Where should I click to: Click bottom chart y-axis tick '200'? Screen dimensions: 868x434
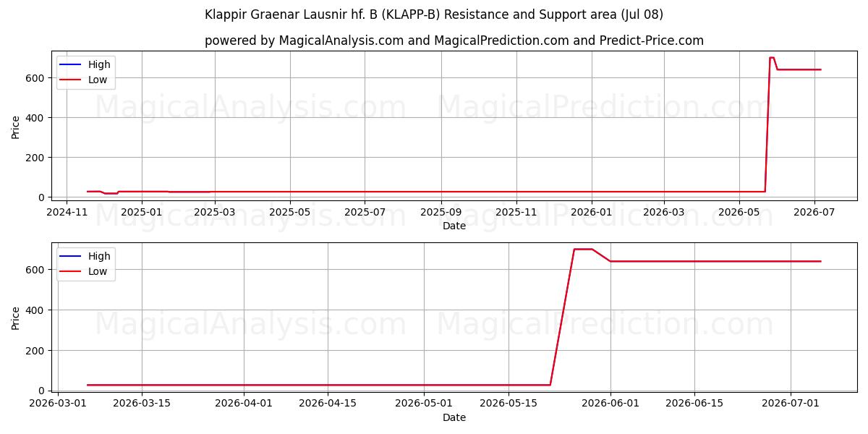[36, 351]
